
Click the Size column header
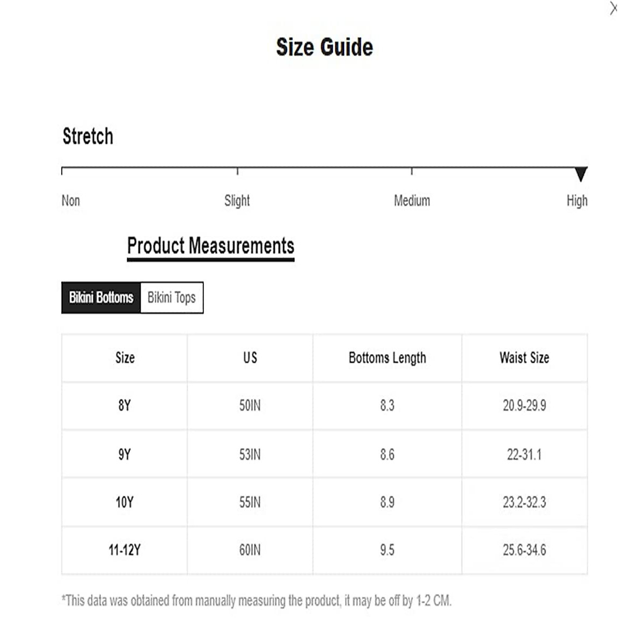click(x=125, y=358)
